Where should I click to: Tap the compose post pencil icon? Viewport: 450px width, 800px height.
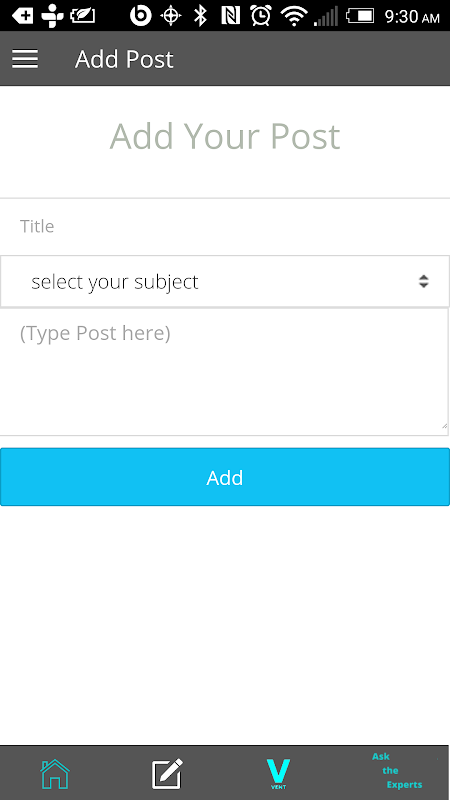167,774
